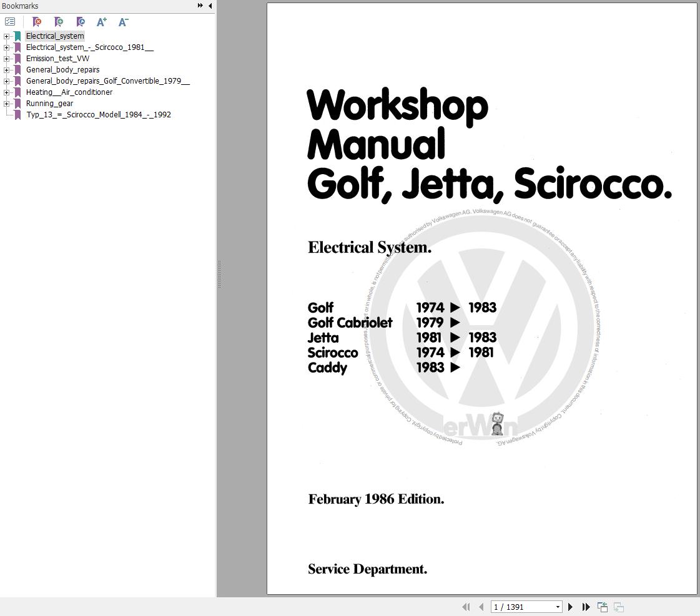This screenshot has height=616, width=700.
Task: Go to the first page
Action: pyautogui.click(x=466, y=607)
